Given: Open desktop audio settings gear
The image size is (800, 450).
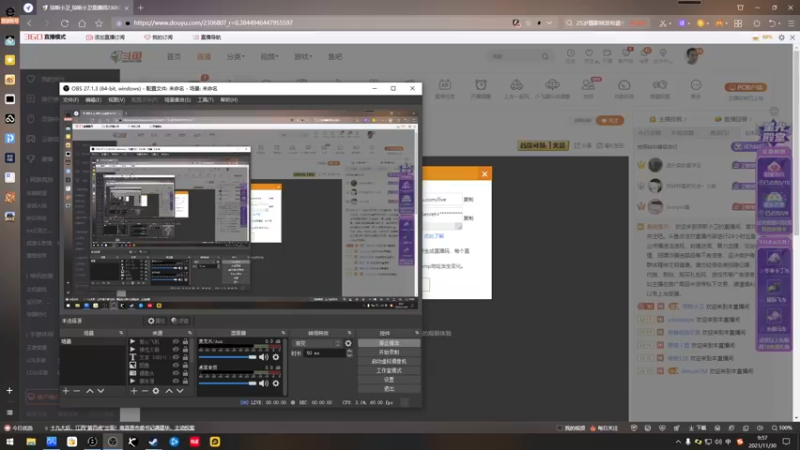Looking at the screenshot, I should pos(276,383).
